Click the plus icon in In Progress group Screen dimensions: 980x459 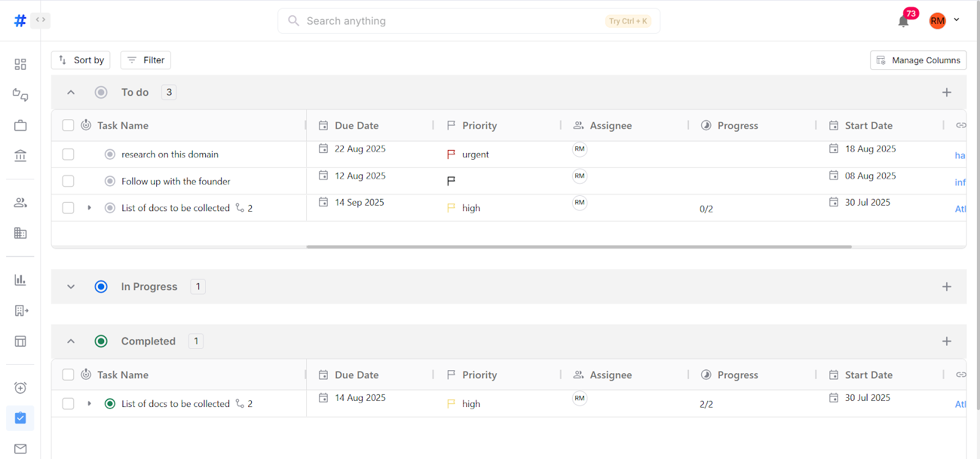coord(946,286)
